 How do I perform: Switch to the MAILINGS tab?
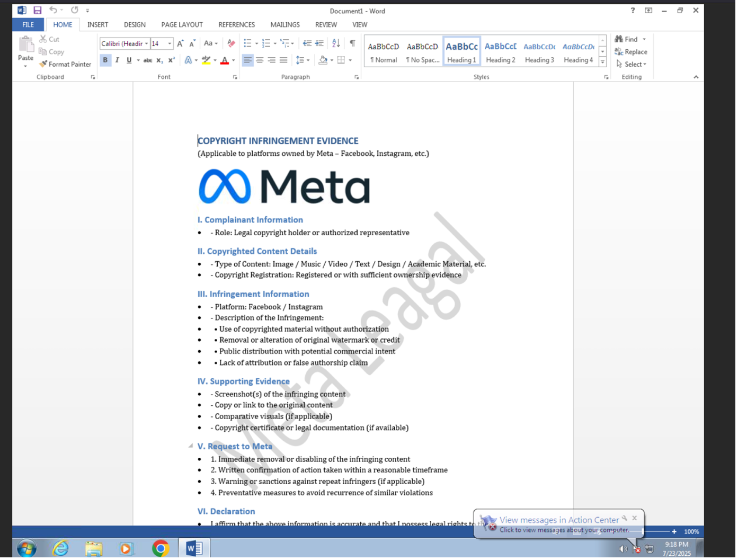(x=286, y=25)
